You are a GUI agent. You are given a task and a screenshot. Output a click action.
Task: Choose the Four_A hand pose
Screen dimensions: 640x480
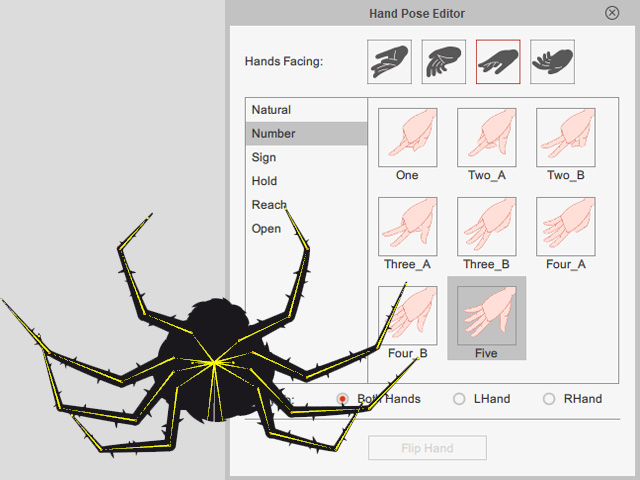pyautogui.click(x=565, y=226)
